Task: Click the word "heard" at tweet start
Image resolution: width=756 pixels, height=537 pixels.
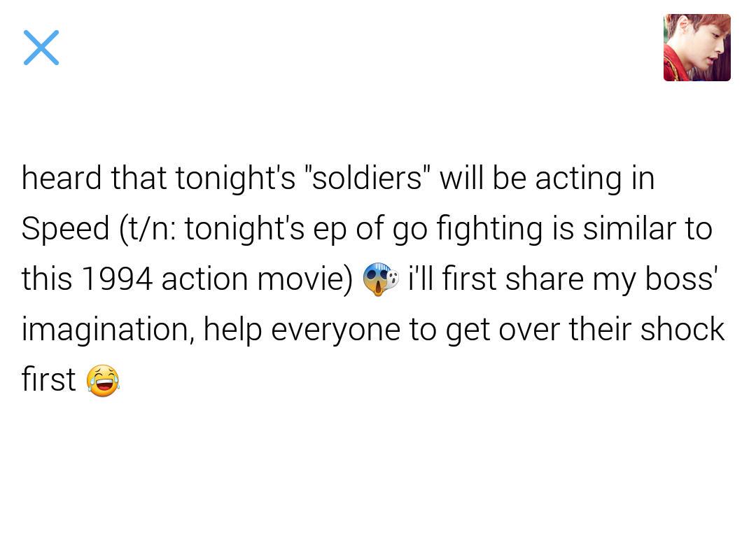Action: tap(62, 178)
